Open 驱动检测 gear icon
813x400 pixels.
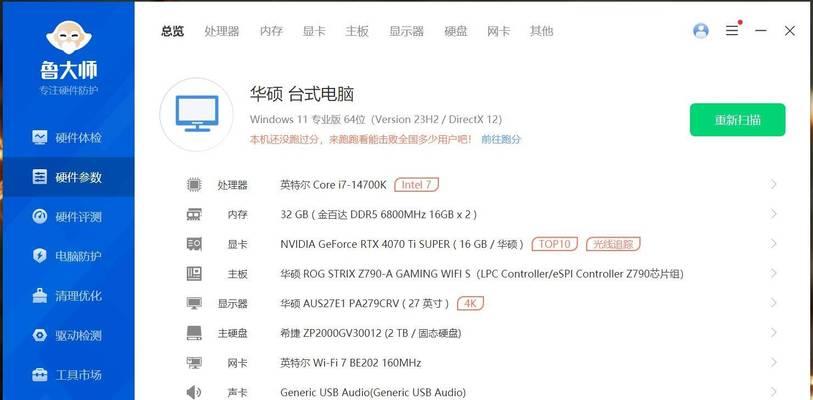[39, 335]
